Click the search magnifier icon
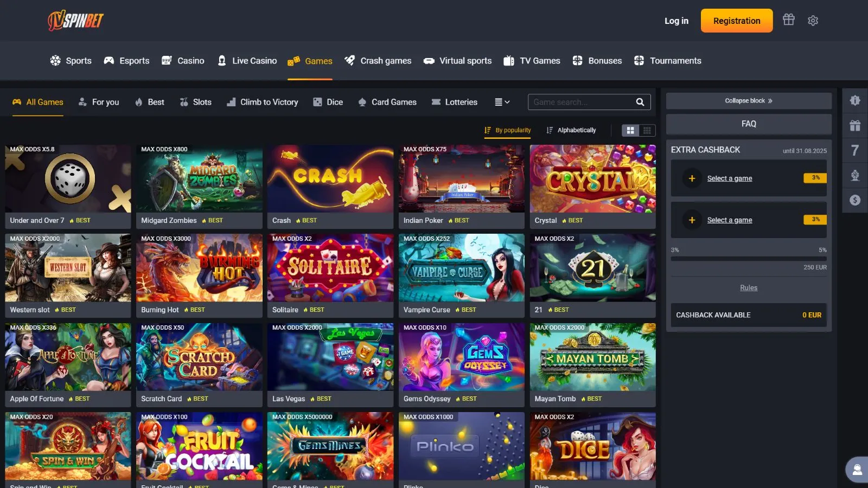This screenshot has height=488, width=868. click(x=640, y=102)
